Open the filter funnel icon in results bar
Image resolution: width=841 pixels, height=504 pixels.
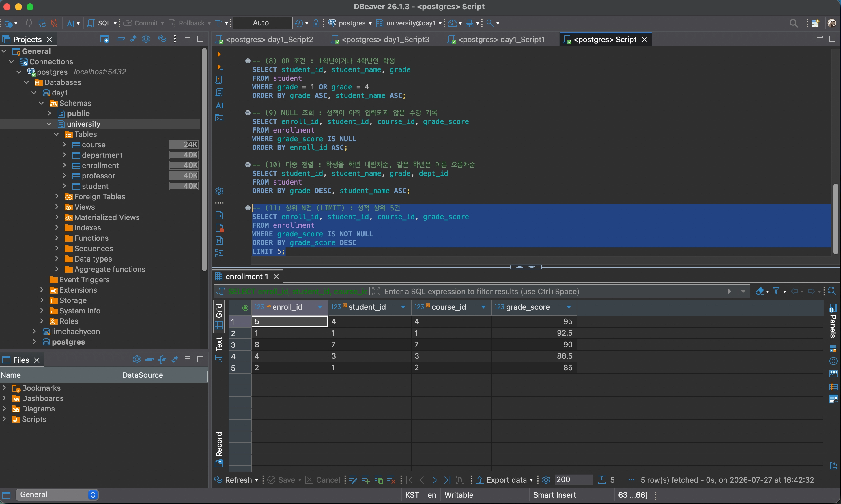[776, 291]
